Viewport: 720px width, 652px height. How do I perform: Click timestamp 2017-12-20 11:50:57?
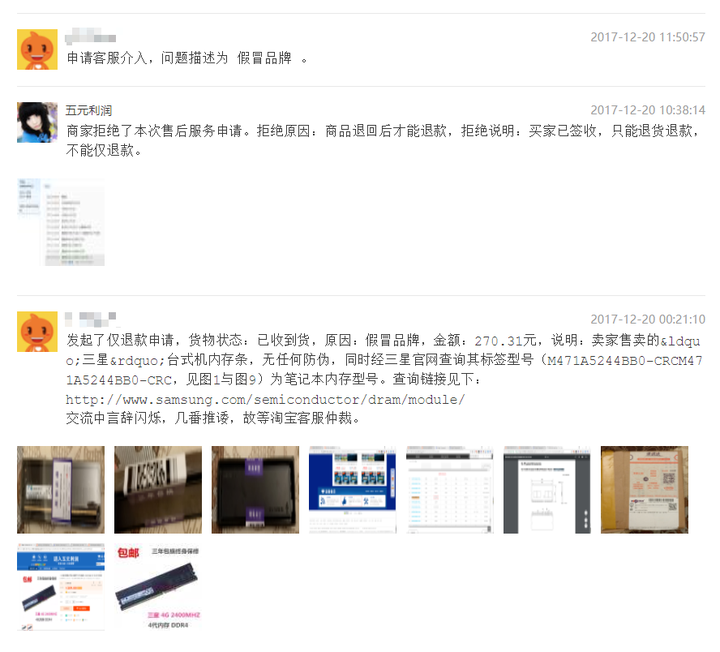647,37
